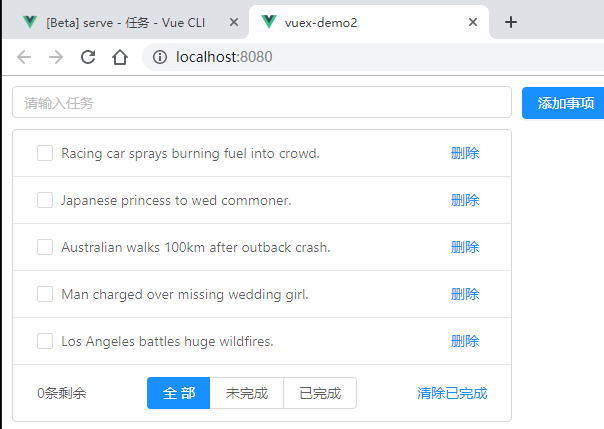This screenshot has height=429, width=604.
Task: Close the vuex-demo2 tab
Action: click(473, 22)
